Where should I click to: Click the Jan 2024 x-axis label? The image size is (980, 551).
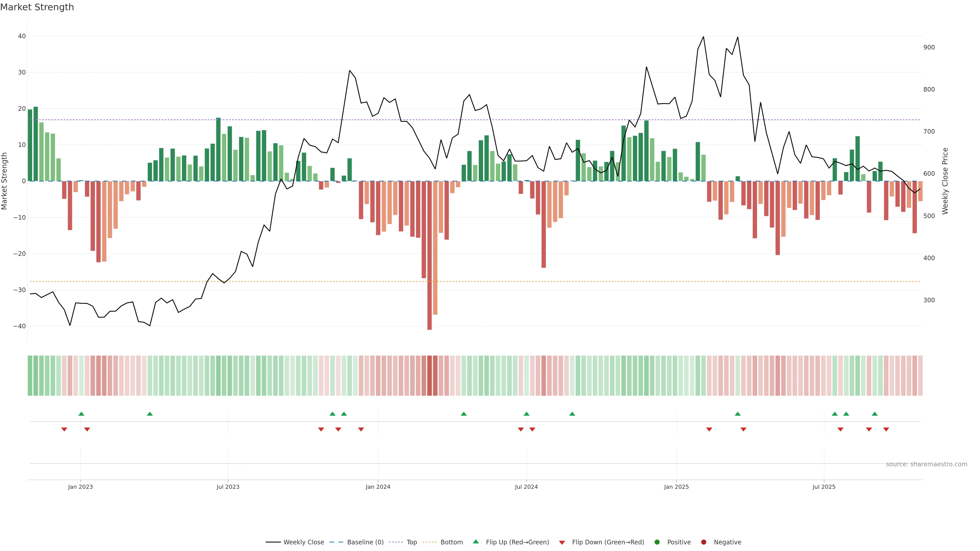378,487
